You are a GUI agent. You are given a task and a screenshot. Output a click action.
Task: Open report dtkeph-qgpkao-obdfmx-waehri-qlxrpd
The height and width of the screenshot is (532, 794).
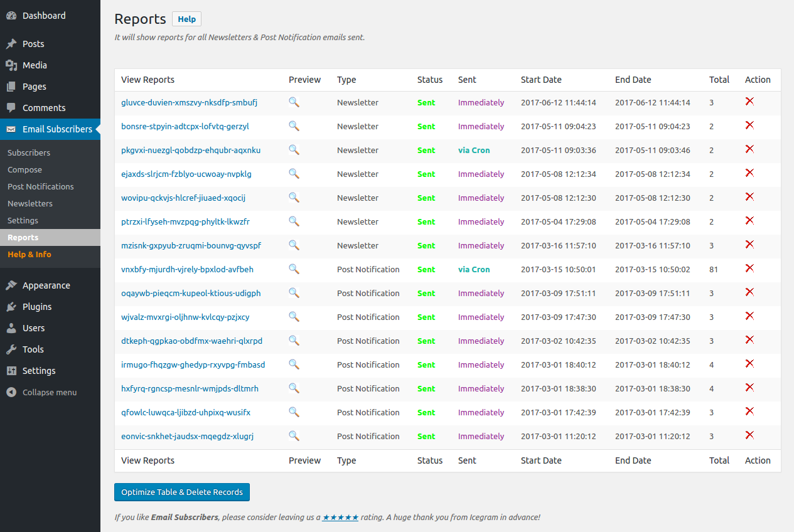pos(192,341)
